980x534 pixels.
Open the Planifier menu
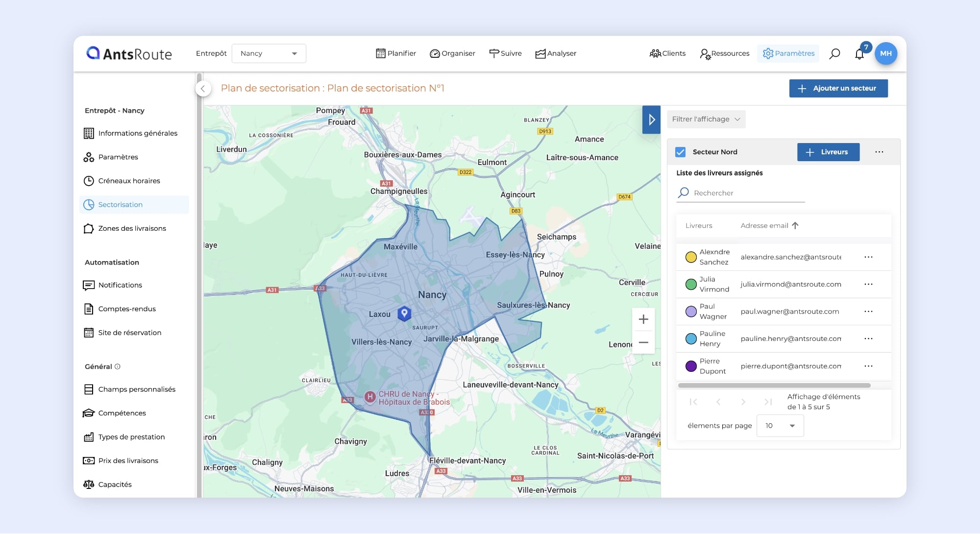(396, 53)
